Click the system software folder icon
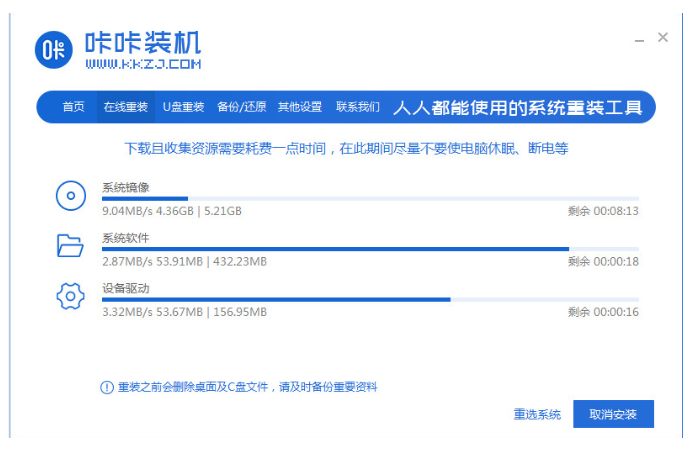The height and width of the screenshot is (460, 691). tap(70, 245)
